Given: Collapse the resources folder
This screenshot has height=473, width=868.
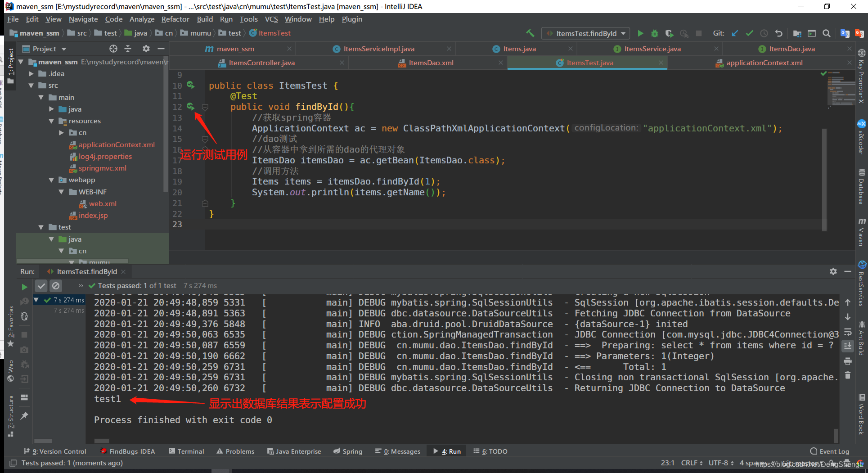Looking at the screenshot, I should click(x=51, y=121).
